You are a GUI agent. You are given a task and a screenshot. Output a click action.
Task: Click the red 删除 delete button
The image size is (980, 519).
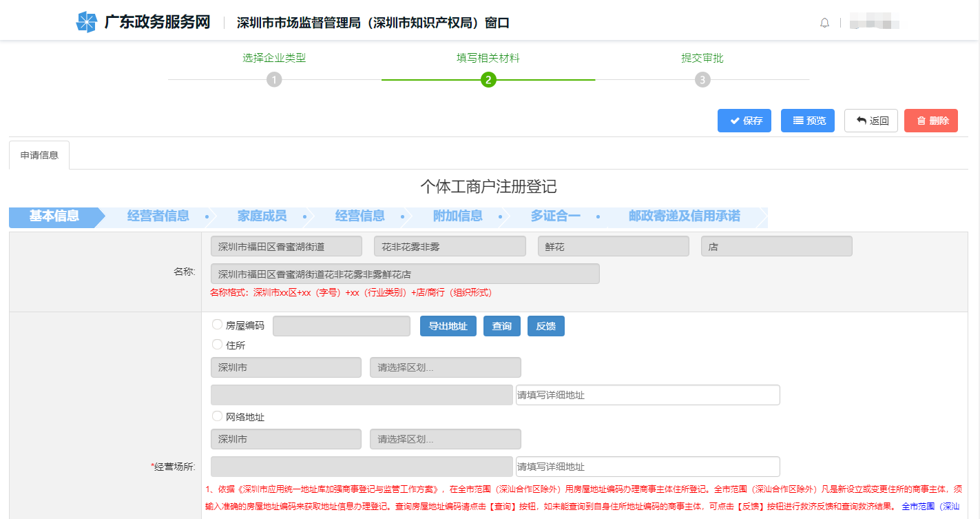[930, 121]
